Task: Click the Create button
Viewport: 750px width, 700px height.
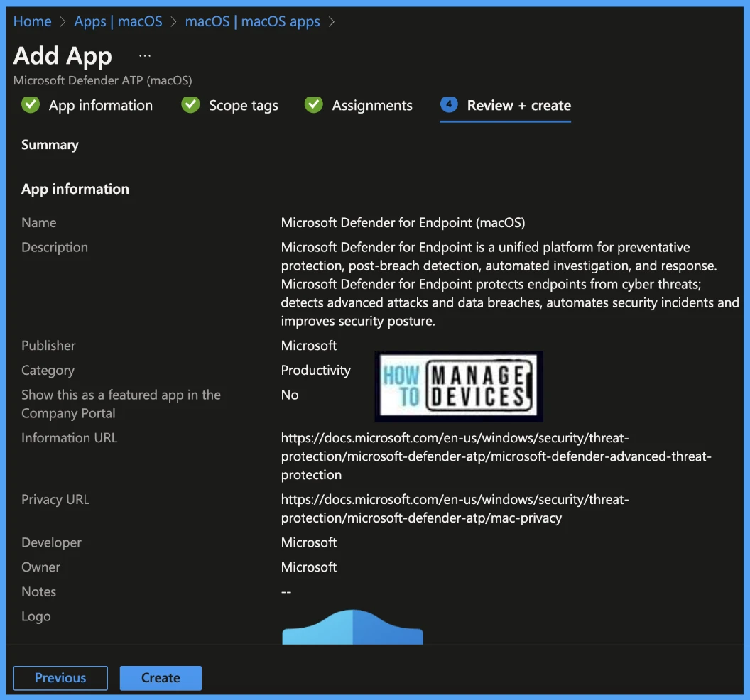Action: tap(161, 677)
